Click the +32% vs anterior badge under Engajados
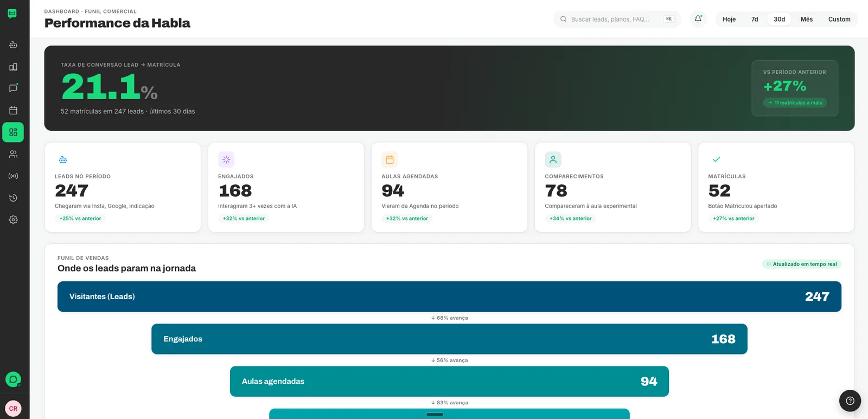Viewport: 868px width, 419px height. (x=244, y=218)
